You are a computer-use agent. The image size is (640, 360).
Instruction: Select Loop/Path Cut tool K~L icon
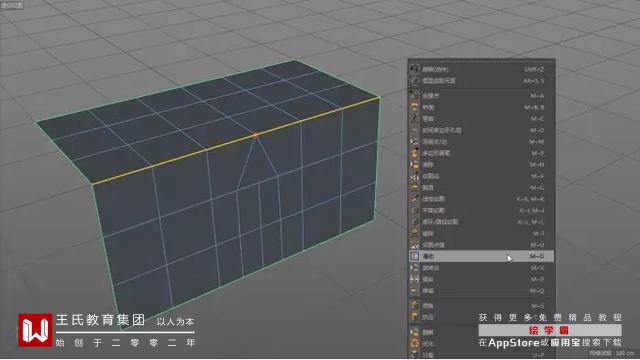(415, 222)
